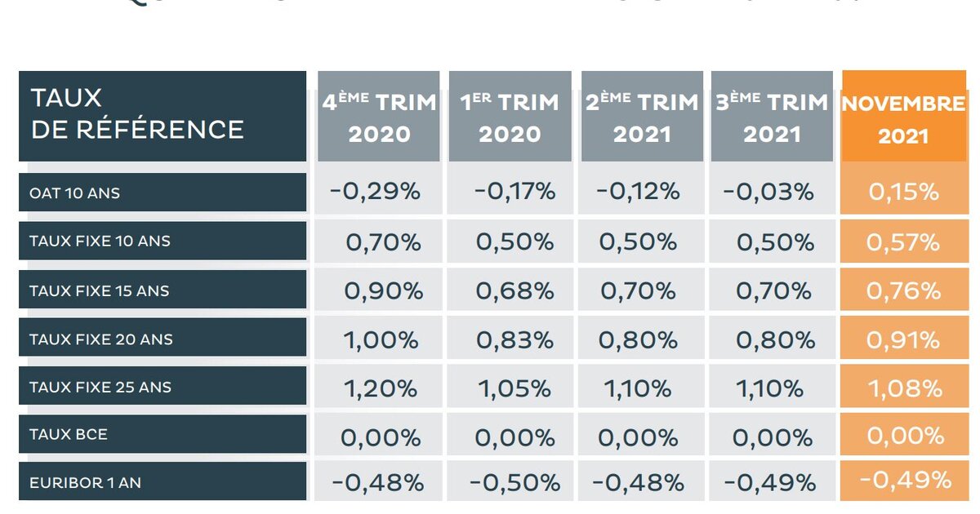
Task: Select the TAUX FIXE 10 ANS row label
Action: pos(163,241)
